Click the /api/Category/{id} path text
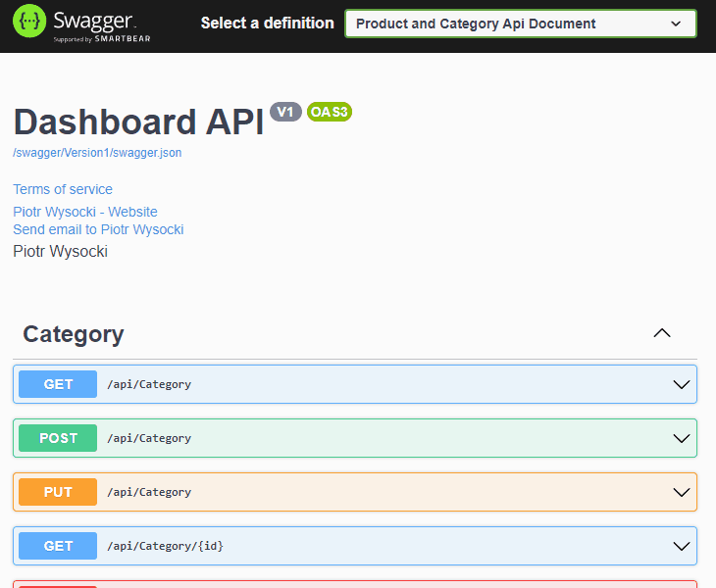This screenshot has height=588, width=716. pos(166,546)
